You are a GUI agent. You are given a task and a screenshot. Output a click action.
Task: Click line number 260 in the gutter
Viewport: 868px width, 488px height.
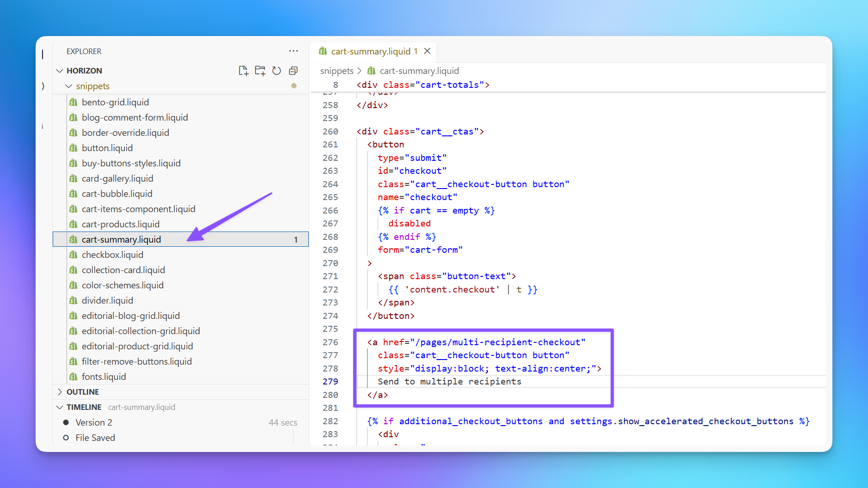[330, 131]
